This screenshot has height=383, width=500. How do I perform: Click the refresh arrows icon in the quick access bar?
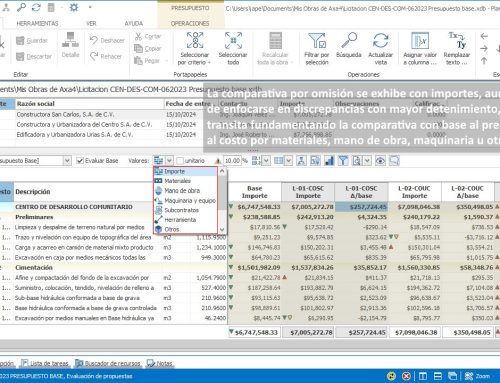point(36,7)
